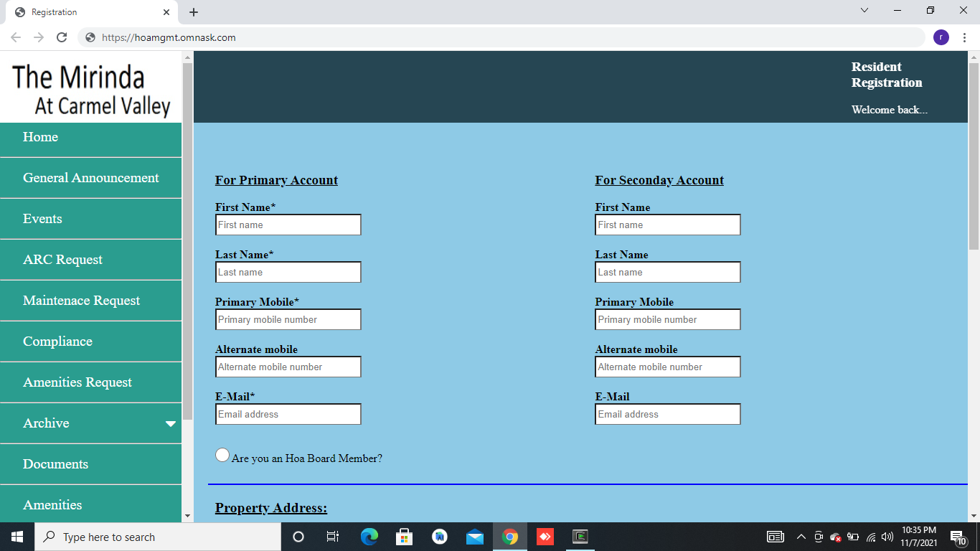Open the Chrome three-dot menu
Screen dimensions: 980x551
pos(965,37)
